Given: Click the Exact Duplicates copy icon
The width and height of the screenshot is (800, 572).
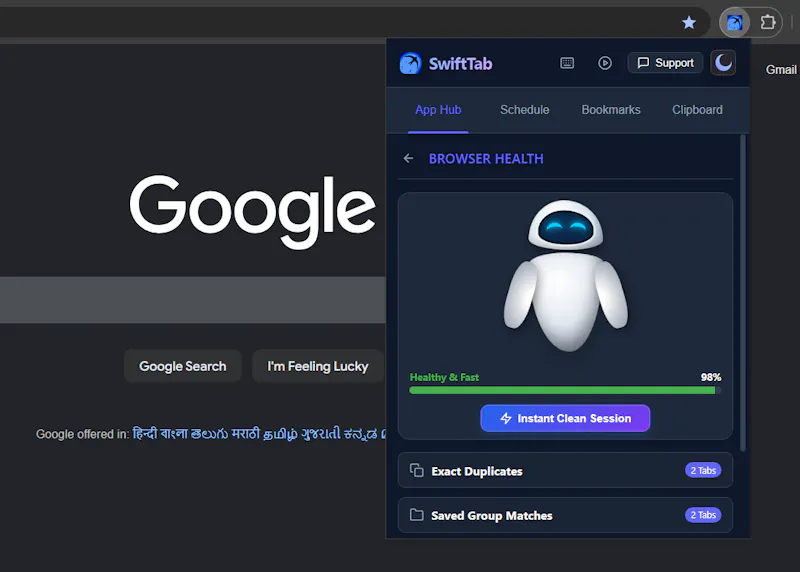Looking at the screenshot, I should pos(416,470).
